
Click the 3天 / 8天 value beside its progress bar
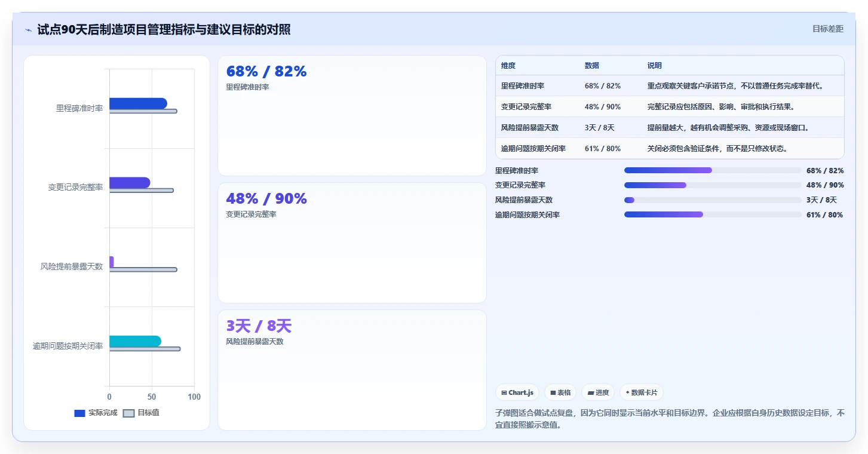pyautogui.click(x=821, y=200)
